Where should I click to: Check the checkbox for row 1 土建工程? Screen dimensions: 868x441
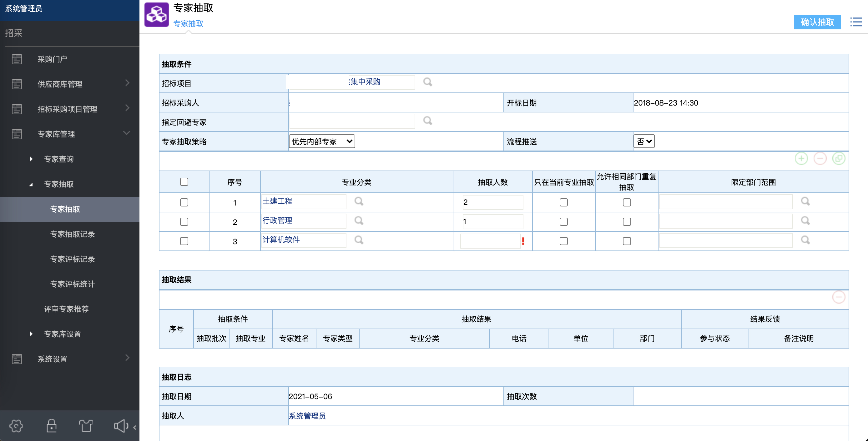pos(184,202)
